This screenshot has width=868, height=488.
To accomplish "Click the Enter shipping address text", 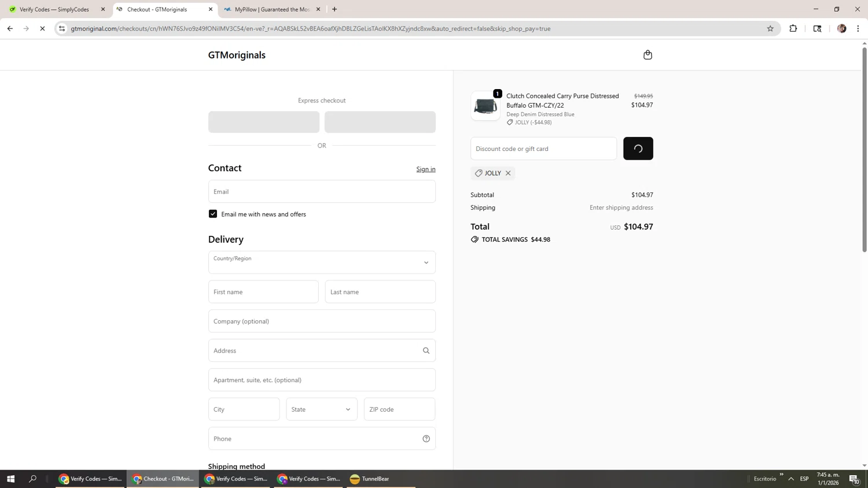I will (x=621, y=208).
